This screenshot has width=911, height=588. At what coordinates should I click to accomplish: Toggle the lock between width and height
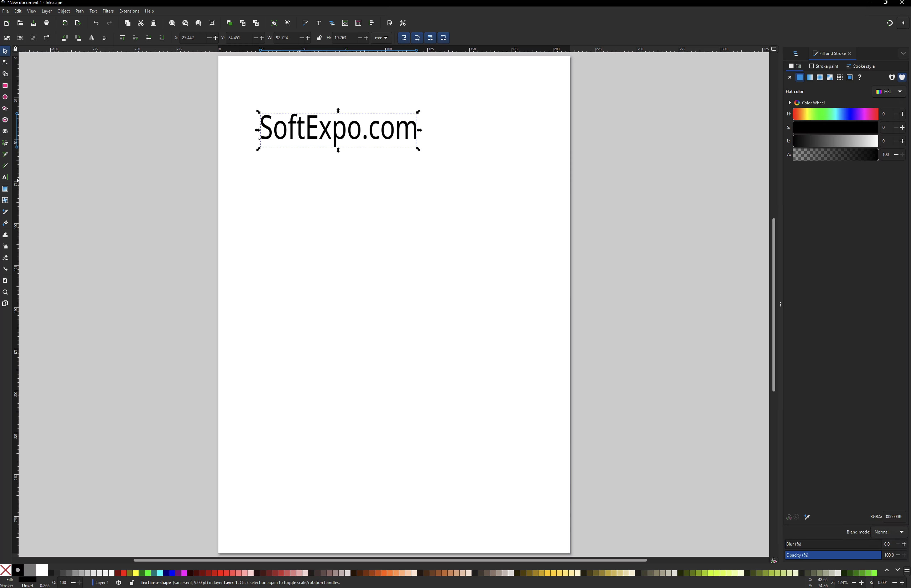pyautogui.click(x=319, y=38)
